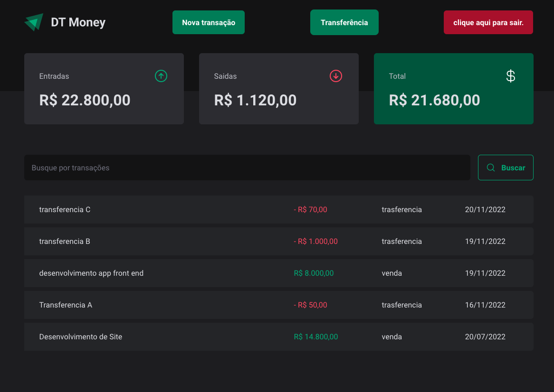Screen dimensions: 554x392
Task: Select the Transferencia A row
Action: click(x=278, y=305)
